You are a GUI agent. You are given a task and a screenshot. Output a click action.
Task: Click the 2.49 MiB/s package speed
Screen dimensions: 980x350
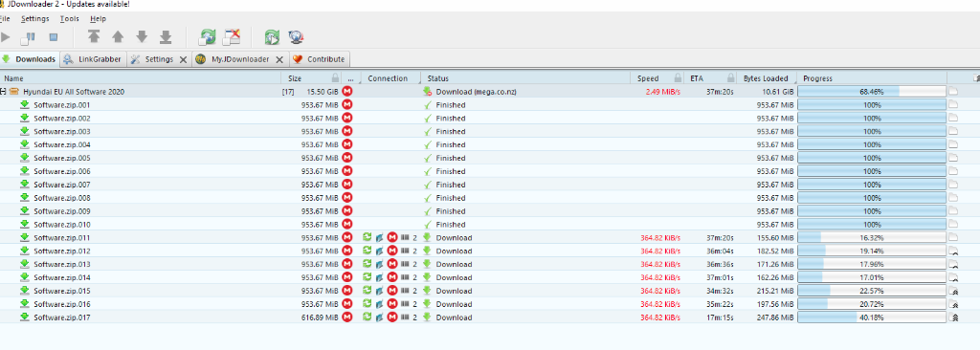(662, 92)
